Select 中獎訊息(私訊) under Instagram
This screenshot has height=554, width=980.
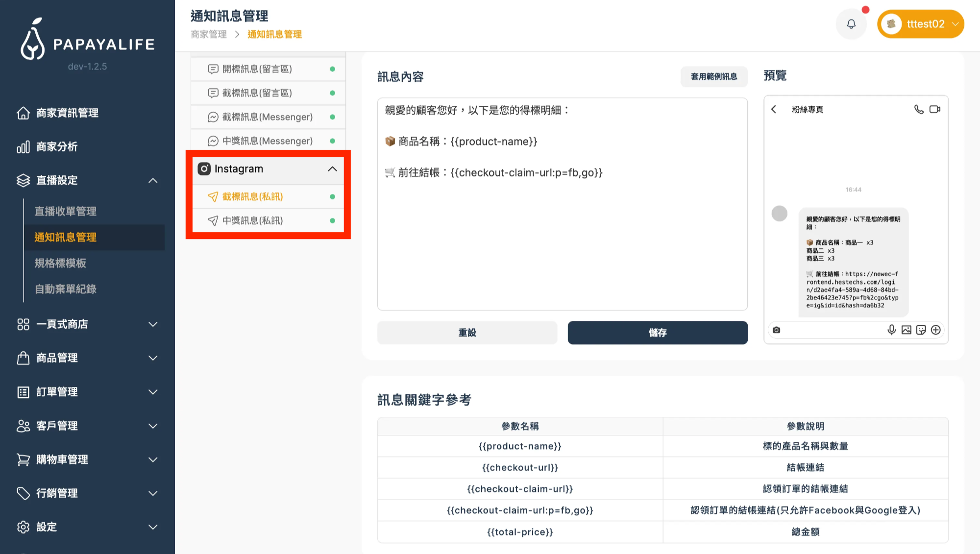coord(252,221)
